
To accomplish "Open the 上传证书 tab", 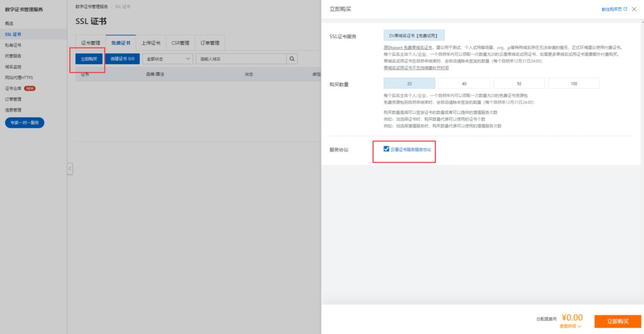I will [x=151, y=43].
